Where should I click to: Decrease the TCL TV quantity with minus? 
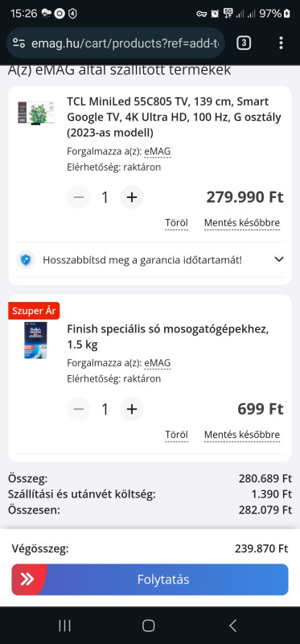[78, 197]
